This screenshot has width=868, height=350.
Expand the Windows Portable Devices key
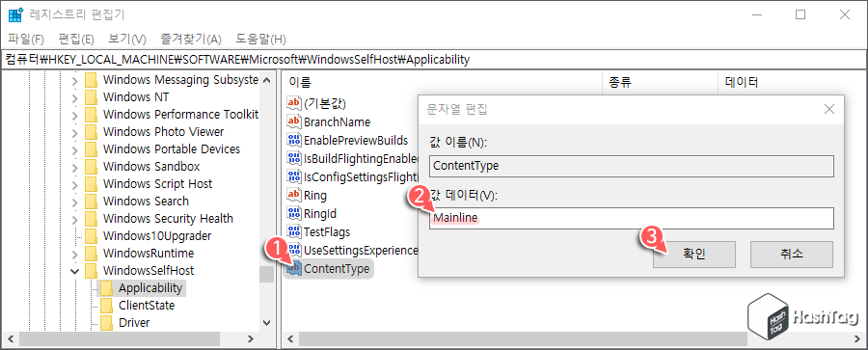(x=74, y=149)
